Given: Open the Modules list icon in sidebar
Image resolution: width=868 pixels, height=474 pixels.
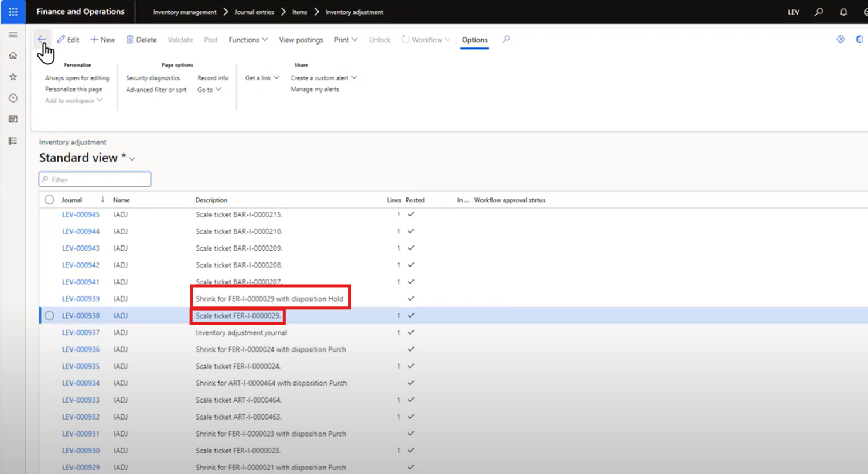Looking at the screenshot, I should [13, 141].
